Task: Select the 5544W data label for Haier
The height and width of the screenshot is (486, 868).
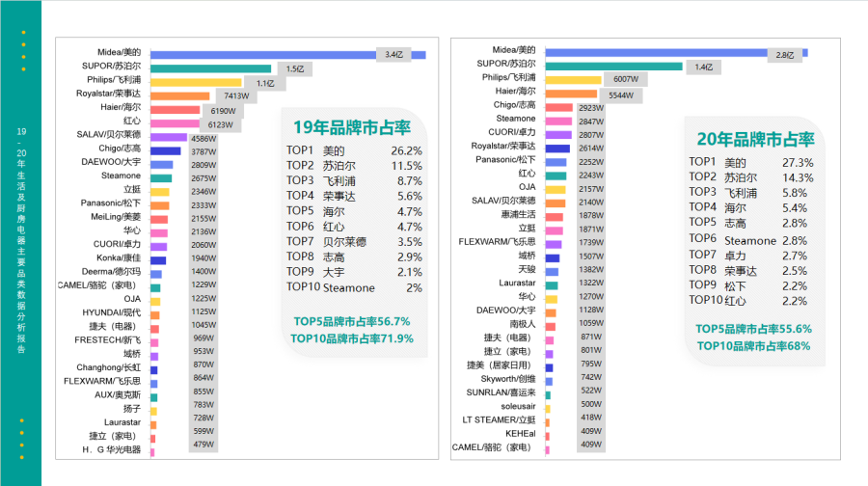Action: [620, 94]
